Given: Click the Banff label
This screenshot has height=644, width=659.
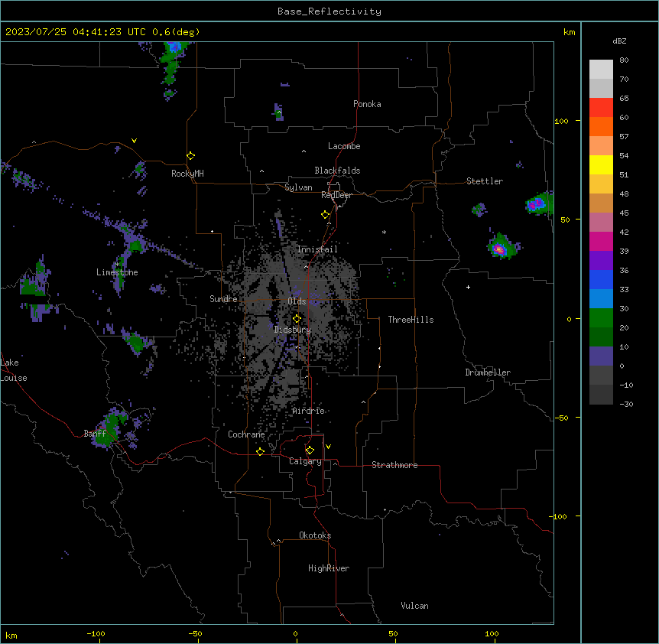Looking at the screenshot, I should pos(95,434).
